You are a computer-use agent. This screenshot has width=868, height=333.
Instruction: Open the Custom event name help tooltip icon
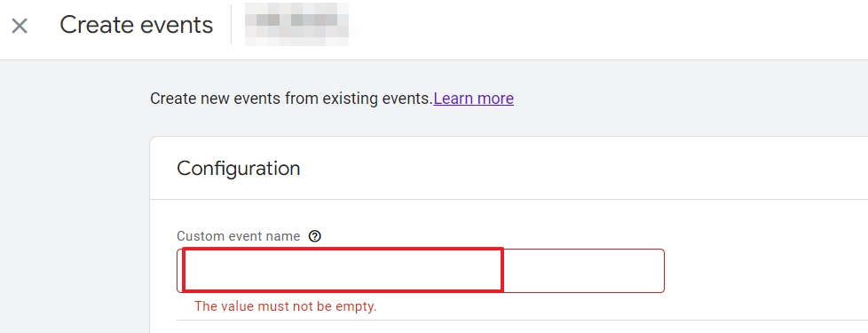coord(314,236)
